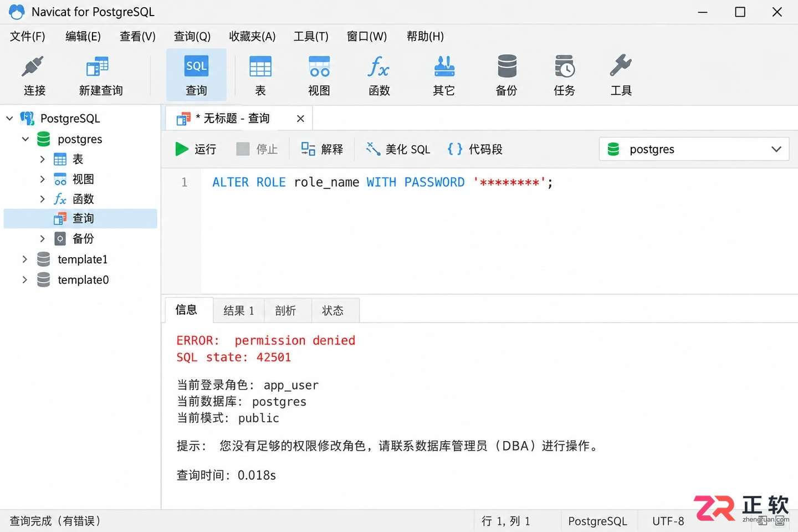The width and height of the screenshot is (798, 532).
Task: Switch to the 结果 1 tab
Action: 239,311
